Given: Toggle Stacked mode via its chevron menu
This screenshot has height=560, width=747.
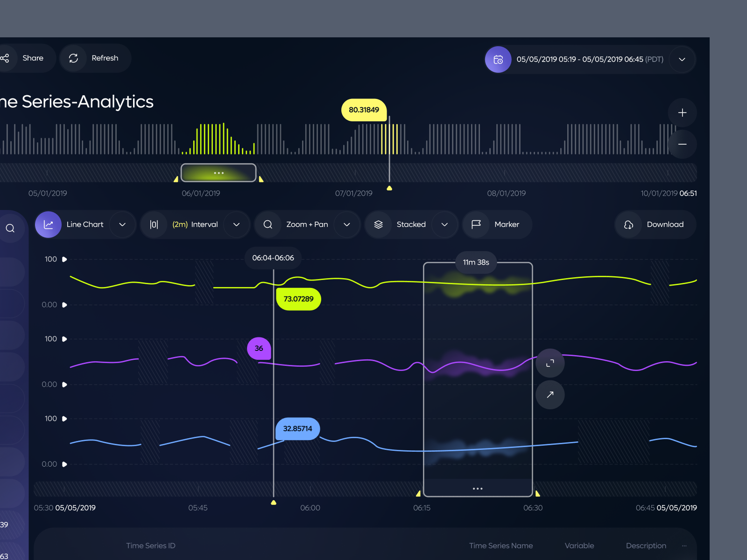Looking at the screenshot, I should point(444,224).
